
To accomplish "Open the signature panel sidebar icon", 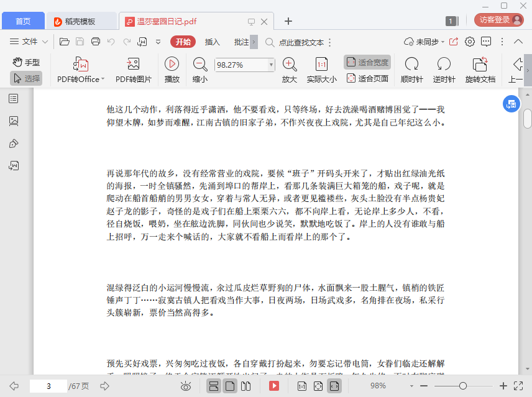I will (14, 165).
